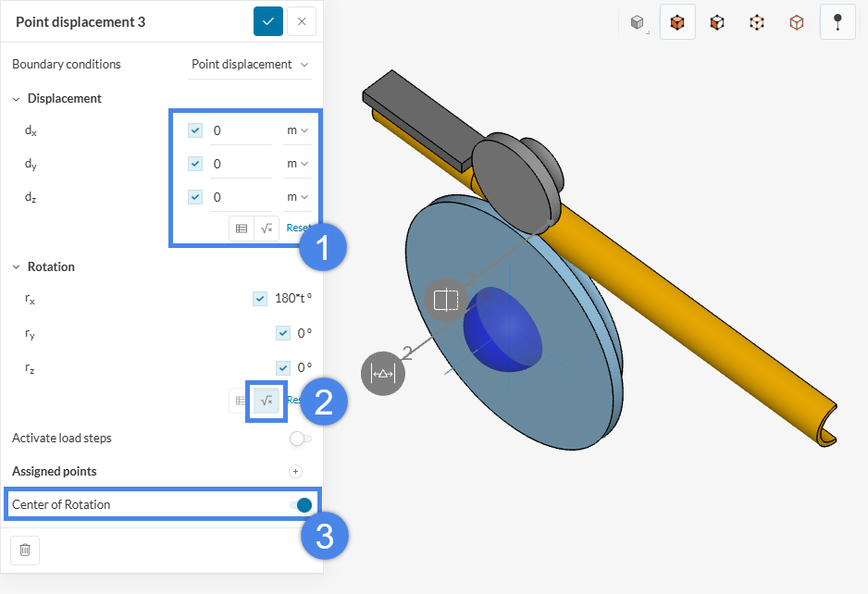Uncheck the dx displacement checkbox
868x594 pixels.
(x=195, y=130)
